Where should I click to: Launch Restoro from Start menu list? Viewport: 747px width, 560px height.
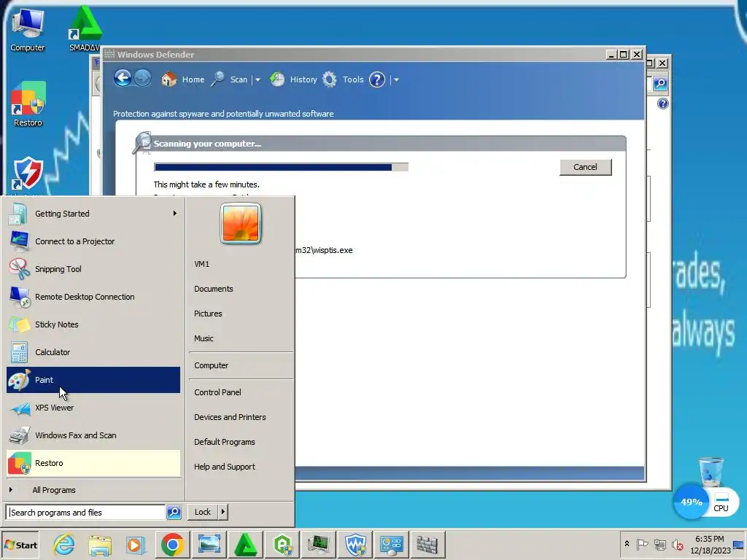[x=93, y=463]
